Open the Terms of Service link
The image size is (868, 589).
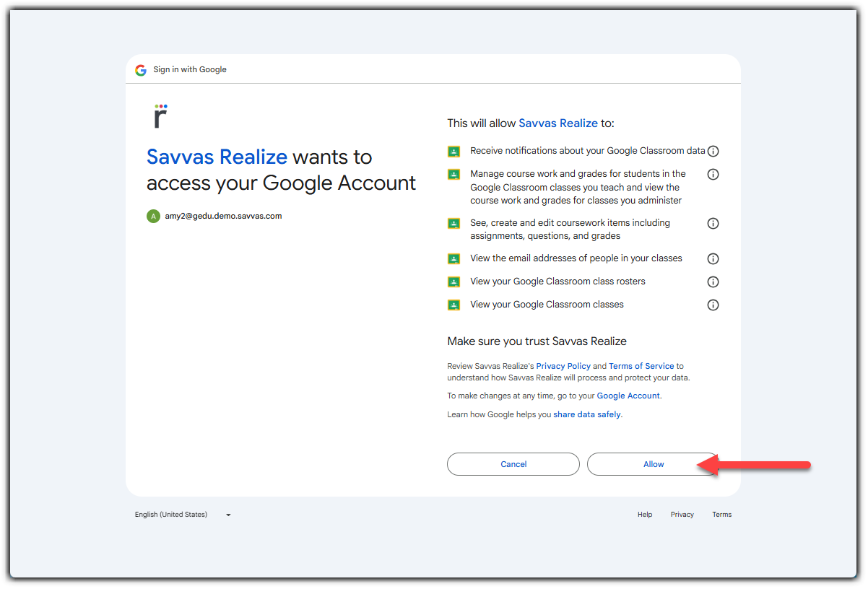coord(641,366)
